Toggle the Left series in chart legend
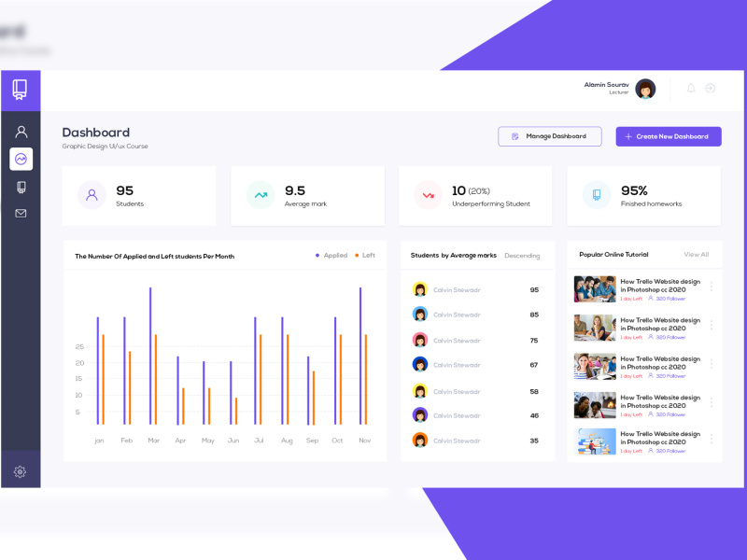747x560 pixels. coord(367,255)
